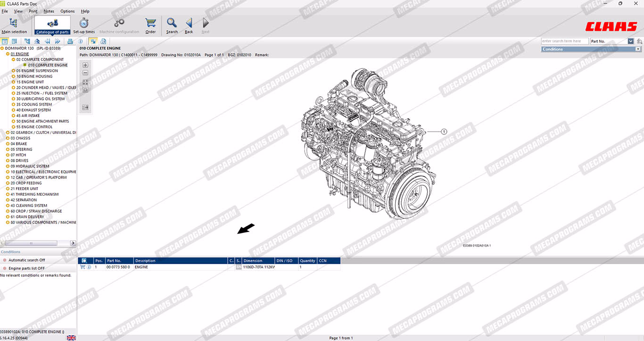Expand 05 ENGINE SUSPENSION node

coord(13,71)
